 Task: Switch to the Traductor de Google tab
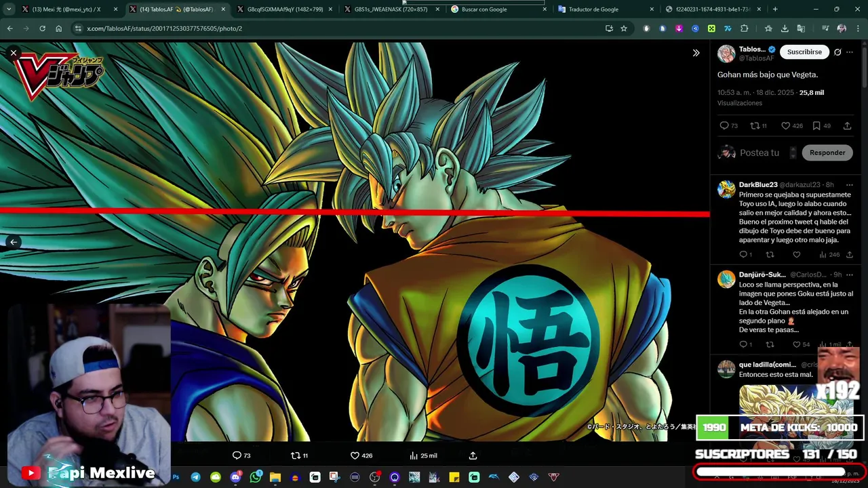[x=605, y=9]
